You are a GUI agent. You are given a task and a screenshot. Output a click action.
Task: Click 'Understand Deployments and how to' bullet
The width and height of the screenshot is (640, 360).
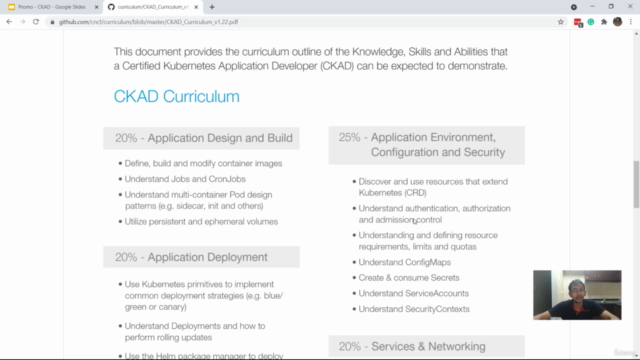195,332
